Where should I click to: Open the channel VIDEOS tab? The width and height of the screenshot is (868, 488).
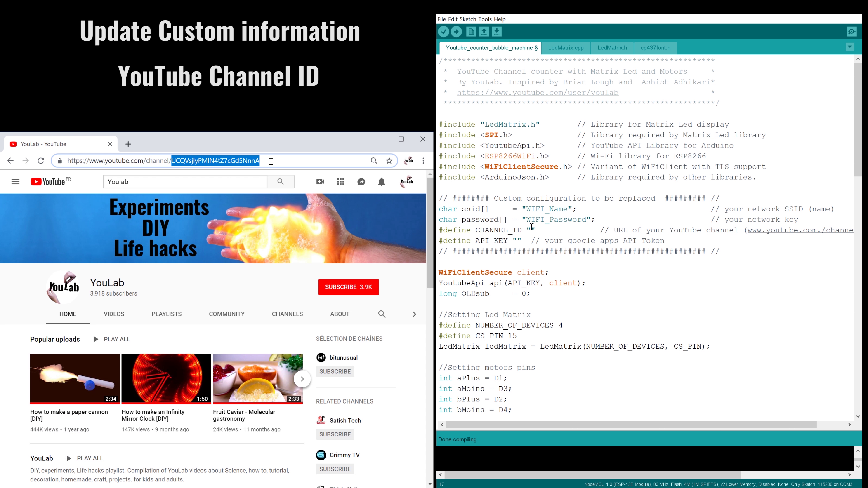coord(114,314)
